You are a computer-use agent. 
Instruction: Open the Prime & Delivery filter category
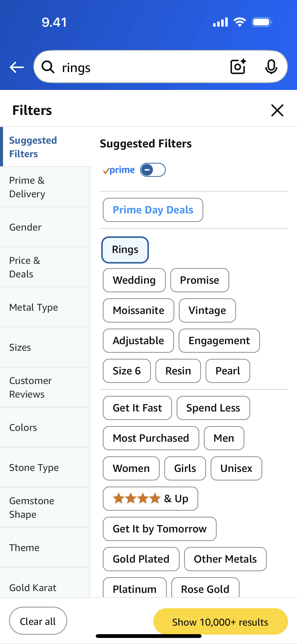pos(45,187)
